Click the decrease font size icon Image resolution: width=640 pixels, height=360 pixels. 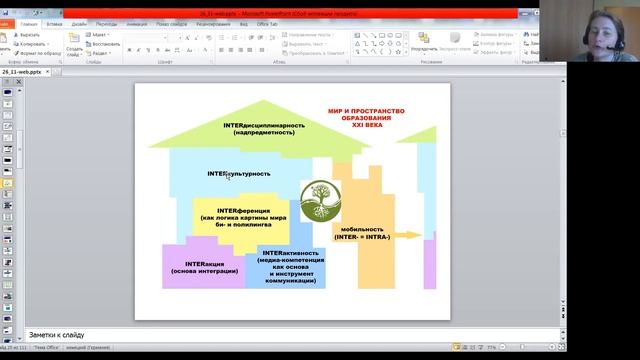click(196, 38)
